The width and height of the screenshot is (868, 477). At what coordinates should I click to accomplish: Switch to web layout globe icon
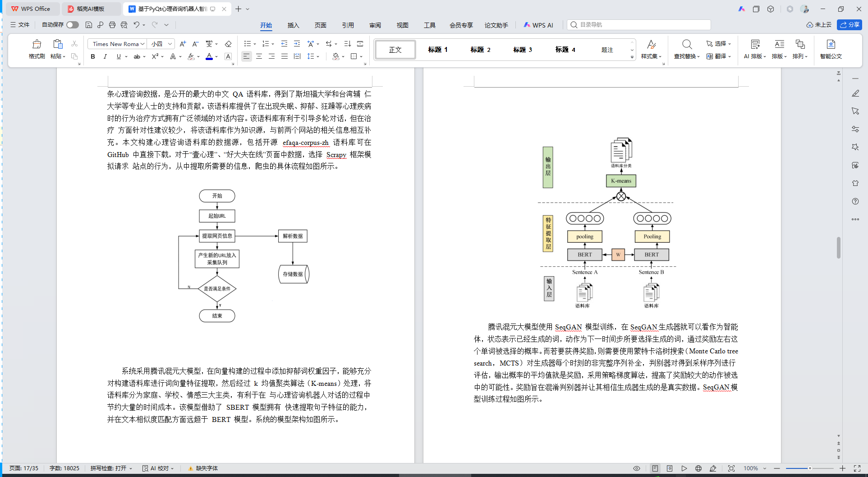(x=698, y=468)
